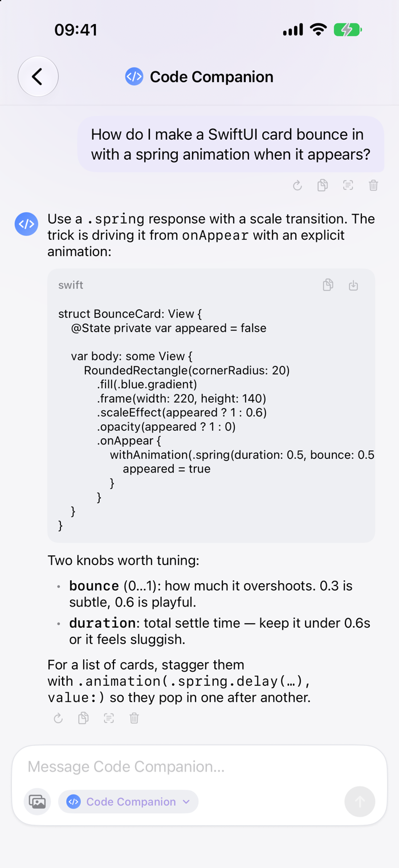Tap the swift code block content
This screenshot has height=868, width=399.
tap(211, 419)
